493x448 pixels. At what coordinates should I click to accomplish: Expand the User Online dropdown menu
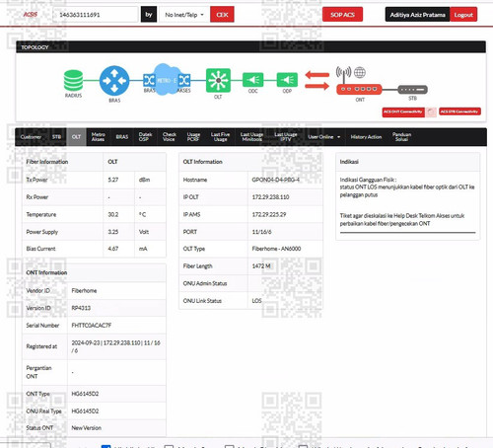(x=324, y=137)
